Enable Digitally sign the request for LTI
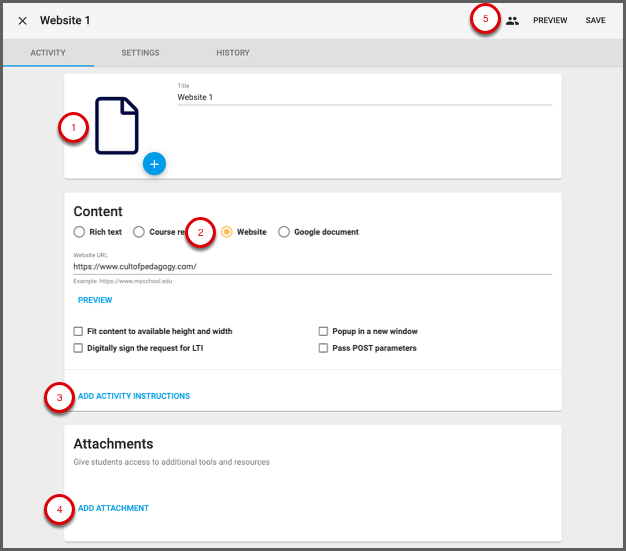The width and height of the screenshot is (626, 551). (x=78, y=348)
